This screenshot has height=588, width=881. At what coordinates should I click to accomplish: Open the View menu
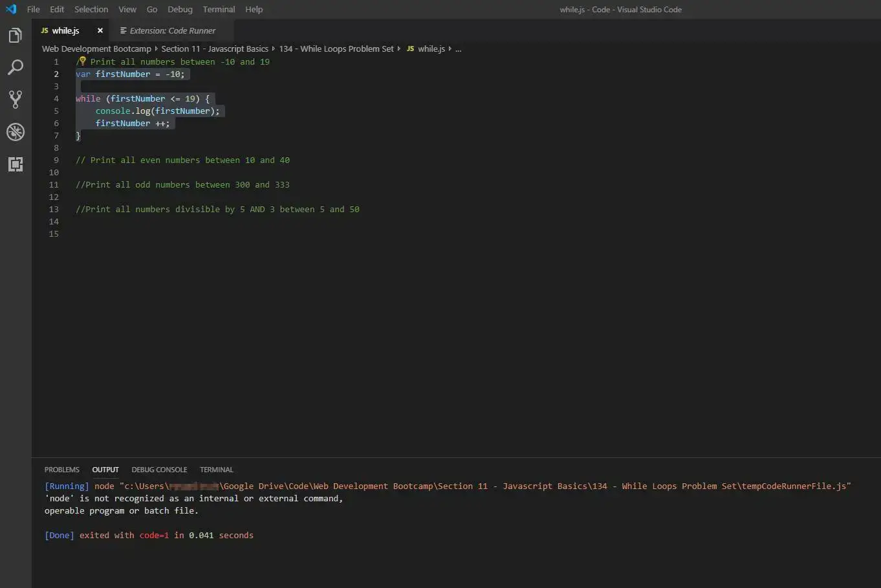tap(127, 9)
